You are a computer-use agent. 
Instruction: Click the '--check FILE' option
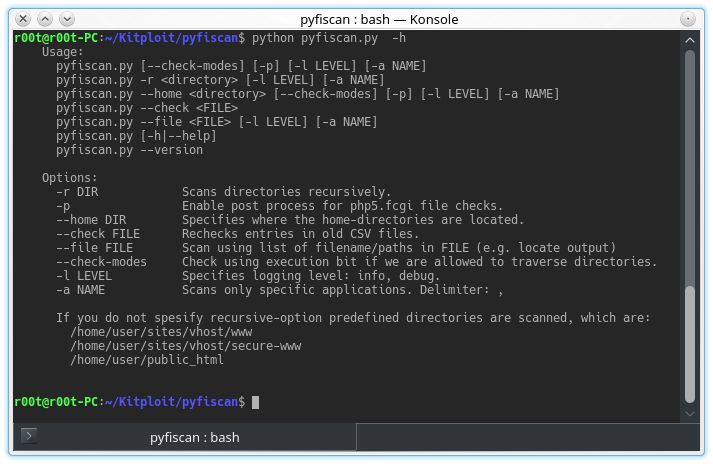point(98,234)
